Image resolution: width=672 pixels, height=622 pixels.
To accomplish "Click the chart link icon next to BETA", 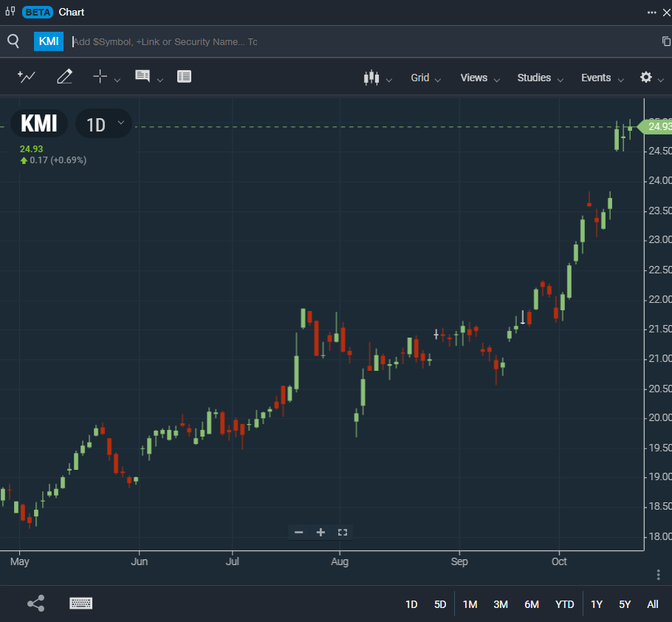I will click(10, 12).
